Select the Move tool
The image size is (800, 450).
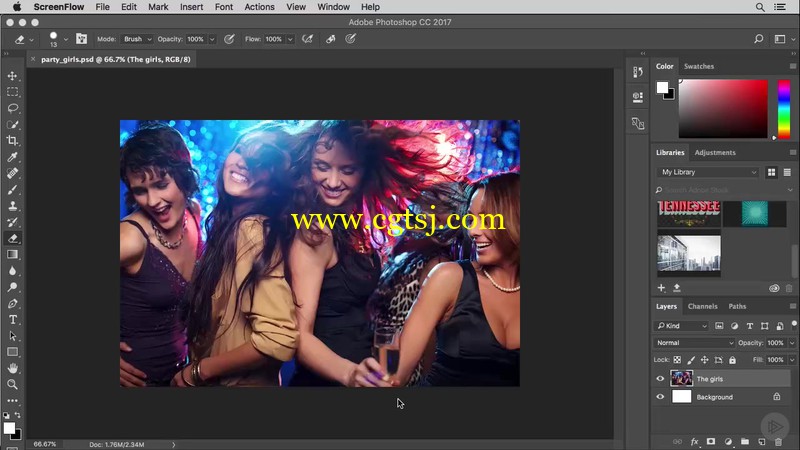(x=12, y=76)
